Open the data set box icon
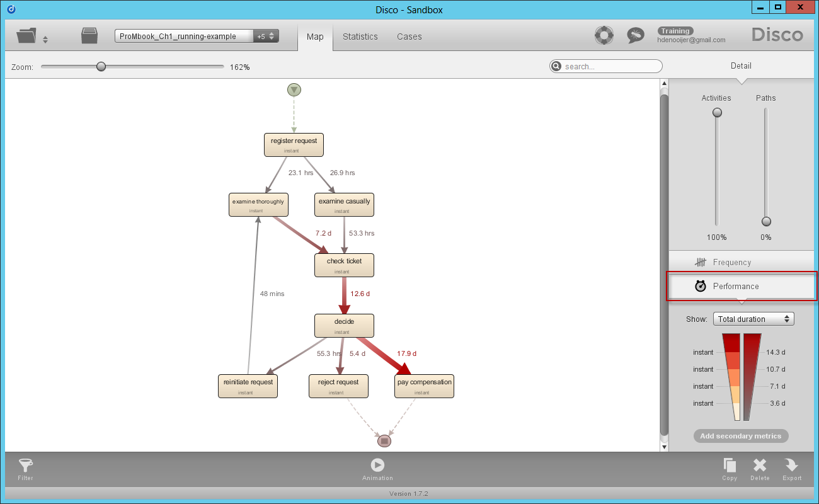The width and height of the screenshot is (819, 504). (x=89, y=35)
